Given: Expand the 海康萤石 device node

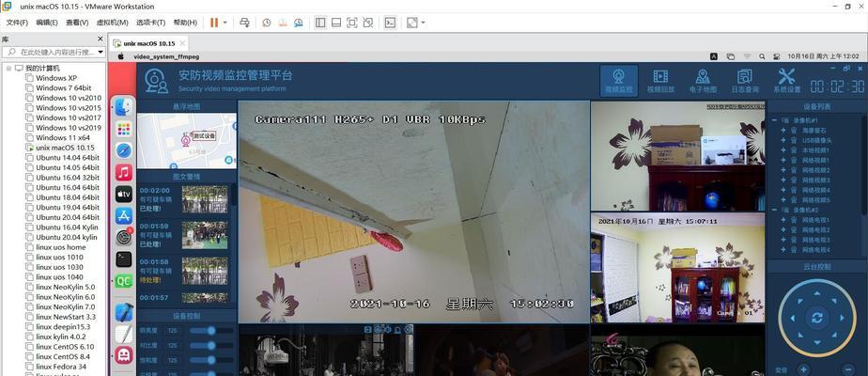Looking at the screenshot, I should click(x=783, y=130).
